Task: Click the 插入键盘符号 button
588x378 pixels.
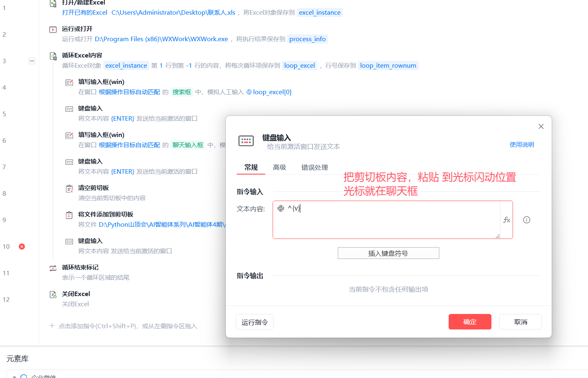Action: [388, 253]
